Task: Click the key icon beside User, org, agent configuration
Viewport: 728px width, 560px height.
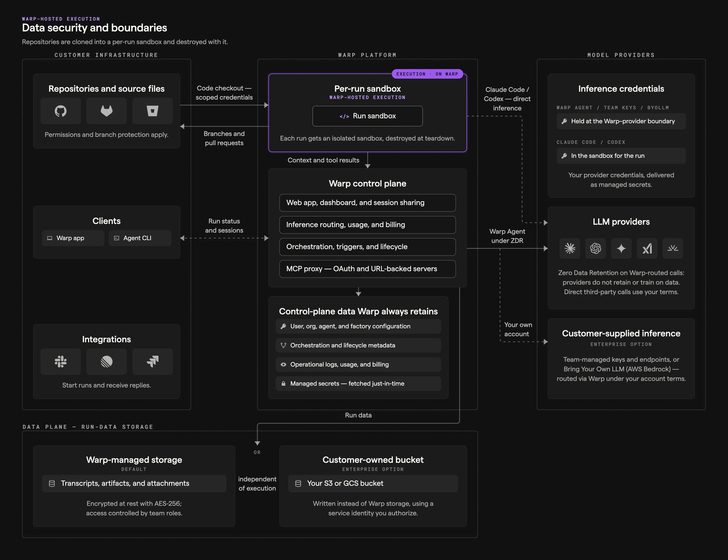Action: click(283, 326)
